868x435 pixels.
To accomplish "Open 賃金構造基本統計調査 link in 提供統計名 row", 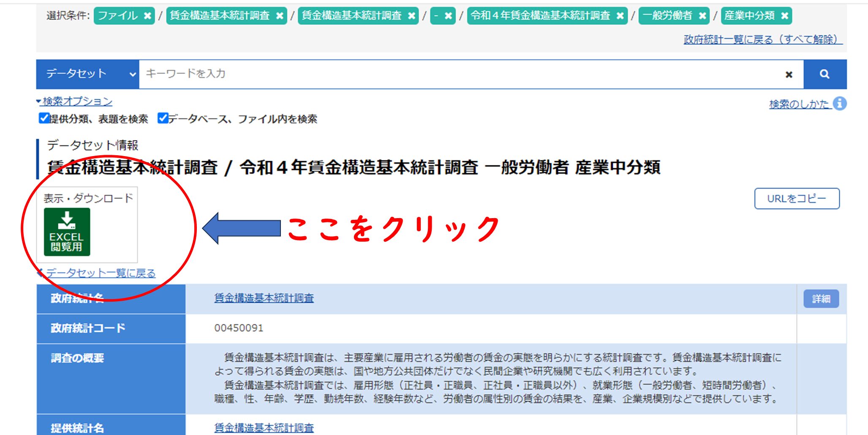I will tap(264, 428).
